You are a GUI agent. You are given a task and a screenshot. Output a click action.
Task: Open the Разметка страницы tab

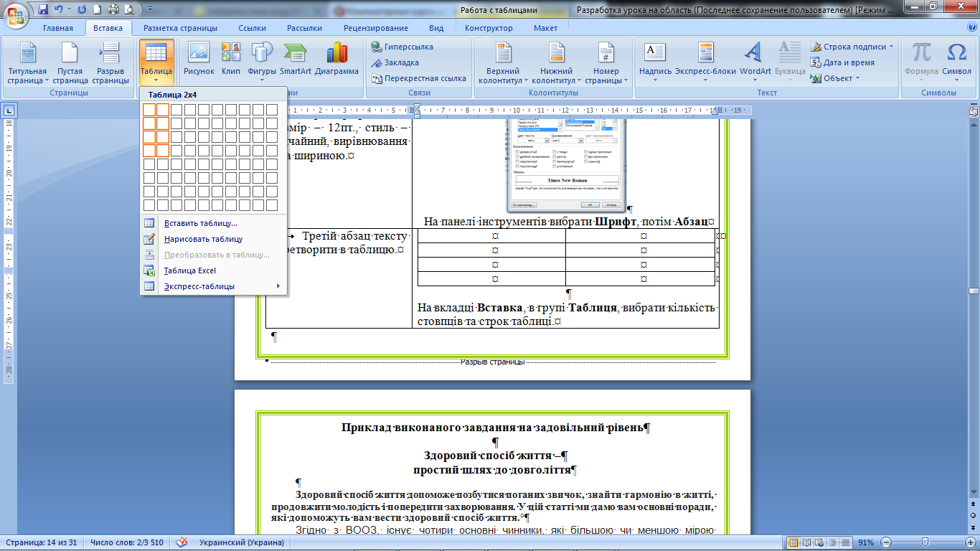180,28
